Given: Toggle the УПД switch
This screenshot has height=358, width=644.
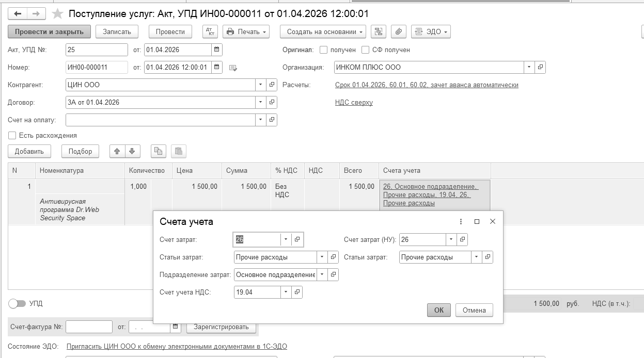Looking at the screenshot, I should point(17,303).
